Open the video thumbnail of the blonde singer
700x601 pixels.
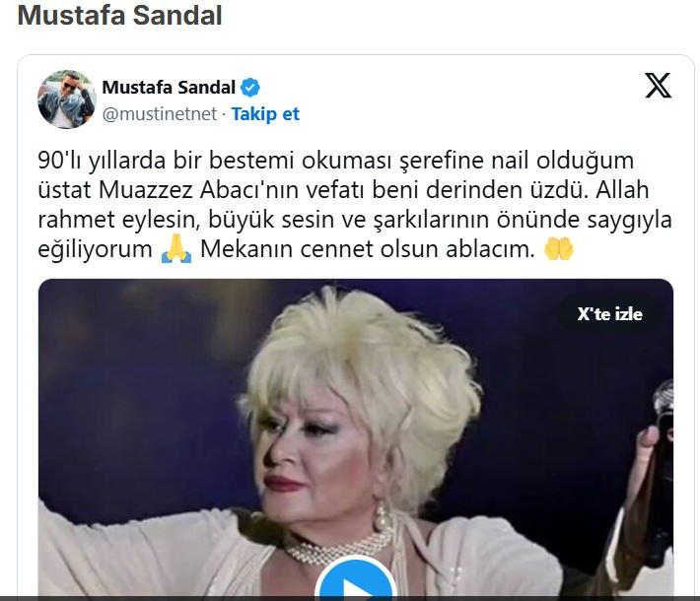point(356,438)
